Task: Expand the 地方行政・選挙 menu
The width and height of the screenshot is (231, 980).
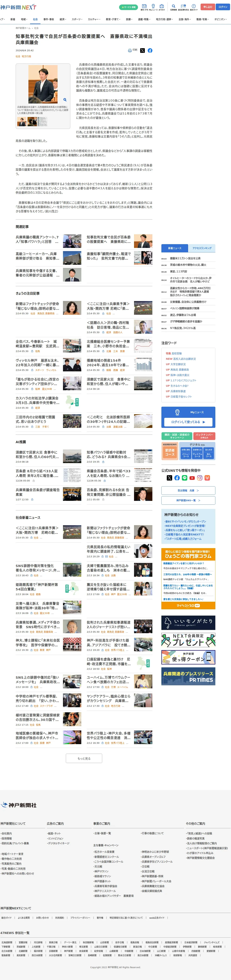Action: pyautogui.click(x=165, y=19)
